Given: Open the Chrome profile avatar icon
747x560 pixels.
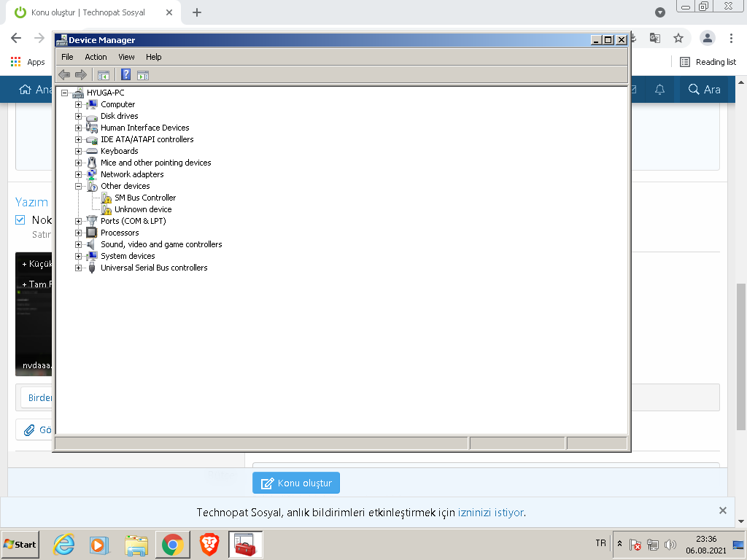Looking at the screenshot, I should [708, 38].
